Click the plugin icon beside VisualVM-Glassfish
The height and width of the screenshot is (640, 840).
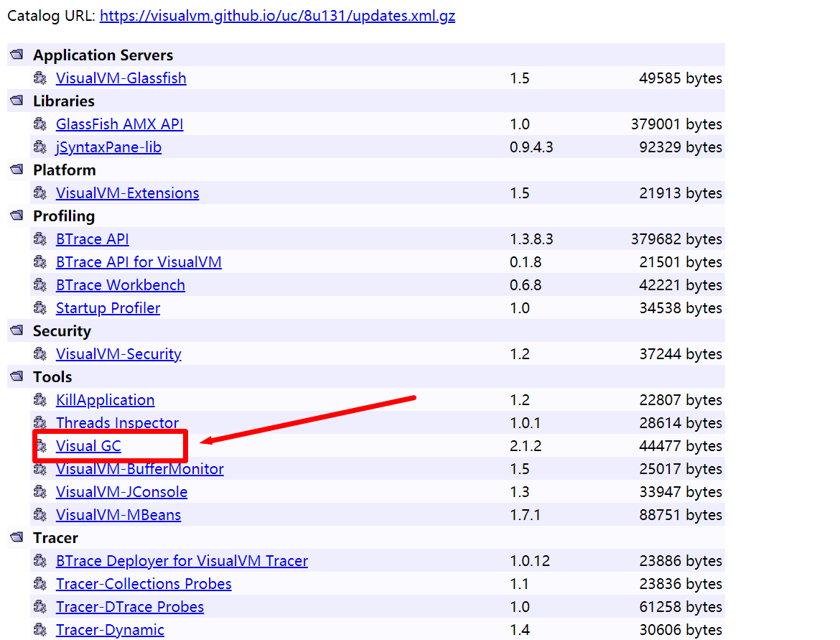[40, 78]
